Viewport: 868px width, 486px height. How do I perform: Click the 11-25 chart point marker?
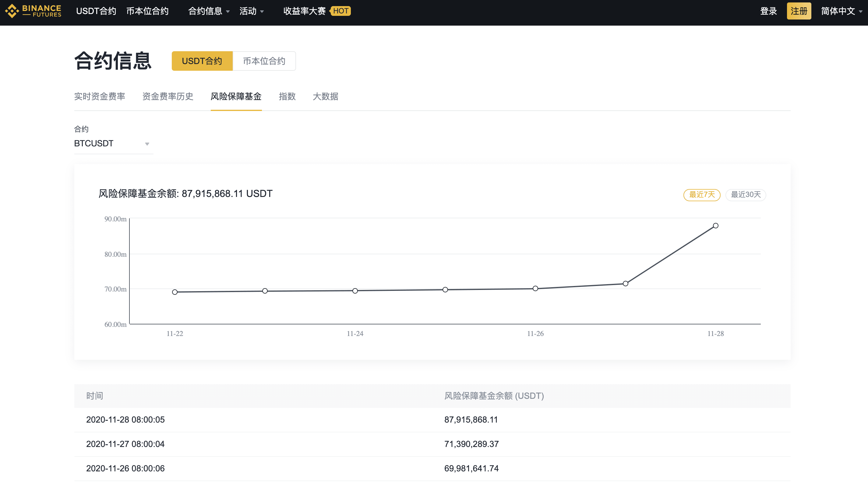(445, 290)
